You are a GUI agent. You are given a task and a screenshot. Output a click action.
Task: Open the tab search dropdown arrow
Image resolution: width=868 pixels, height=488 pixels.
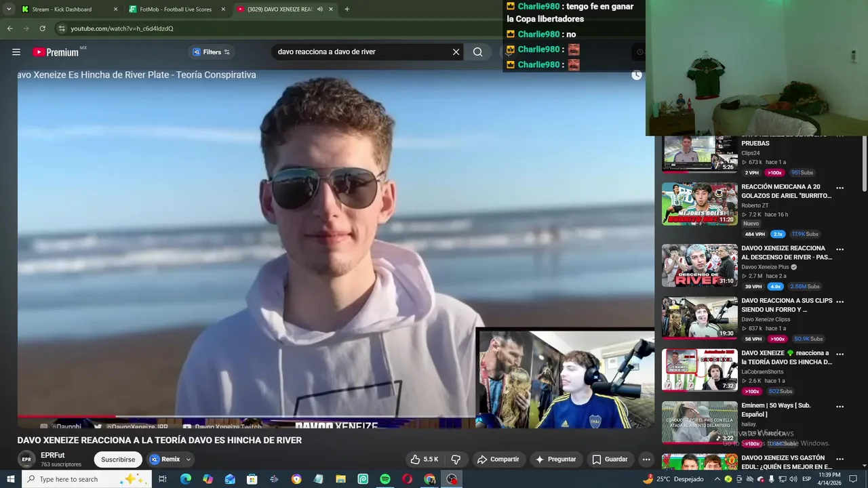click(8, 9)
